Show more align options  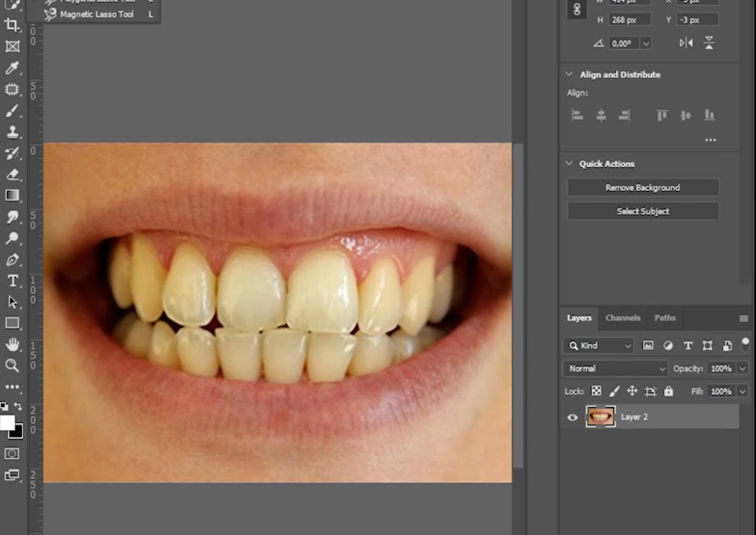click(710, 140)
